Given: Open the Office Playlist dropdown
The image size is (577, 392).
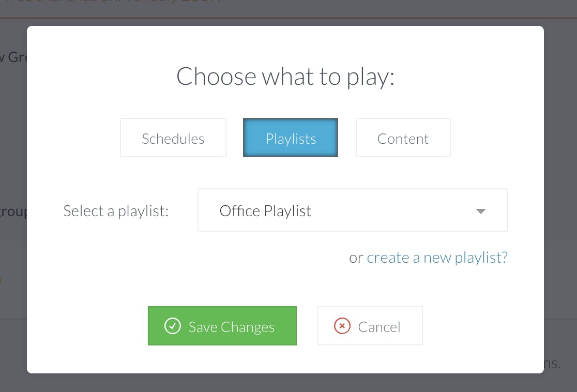Looking at the screenshot, I should pos(353,210).
